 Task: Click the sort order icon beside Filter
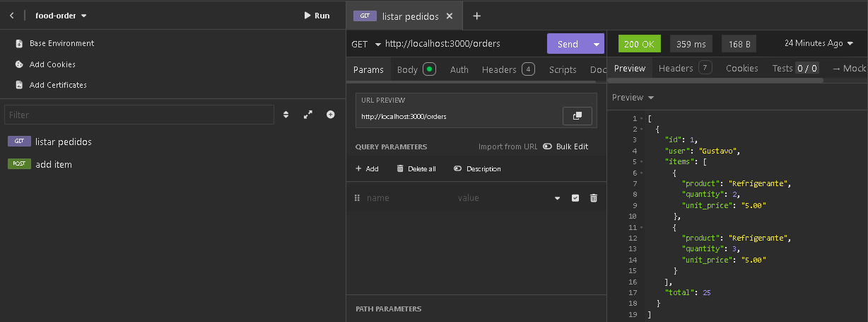click(x=286, y=115)
